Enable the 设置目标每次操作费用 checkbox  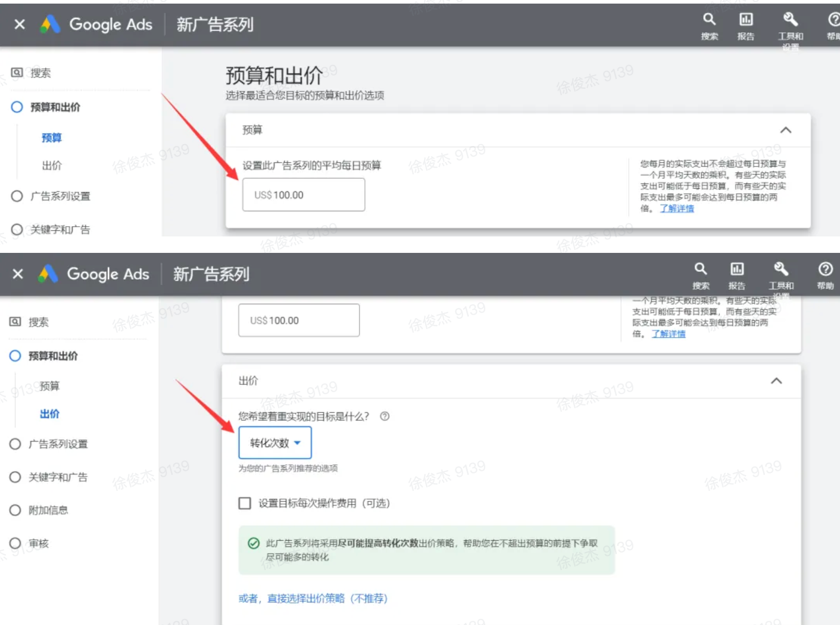(x=245, y=503)
